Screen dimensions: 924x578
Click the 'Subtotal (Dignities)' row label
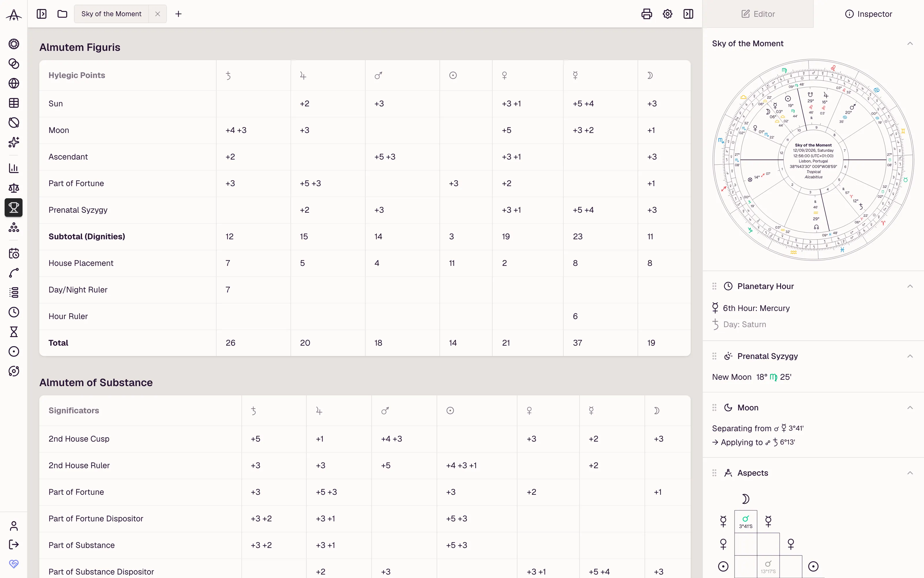coord(87,237)
